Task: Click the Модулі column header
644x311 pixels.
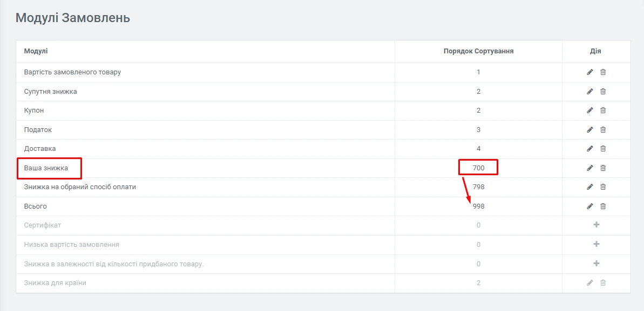Action: pos(36,51)
